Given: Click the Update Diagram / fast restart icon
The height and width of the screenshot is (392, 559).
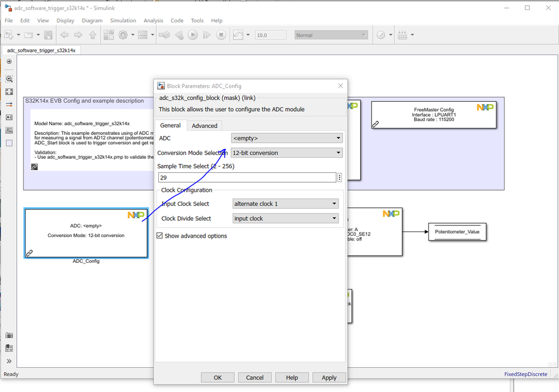Looking at the screenshot, I should pyautogui.click(x=165, y=35).
